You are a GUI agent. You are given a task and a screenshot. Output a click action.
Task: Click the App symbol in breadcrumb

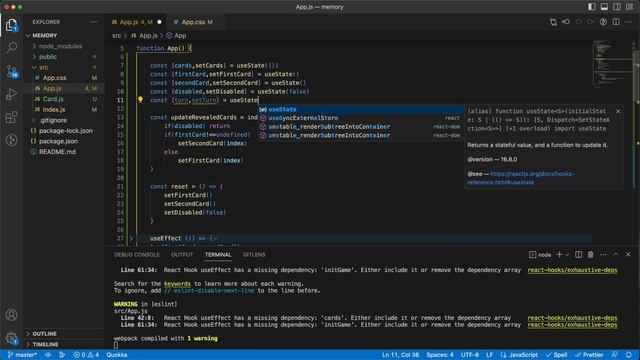tap(176, 36)
